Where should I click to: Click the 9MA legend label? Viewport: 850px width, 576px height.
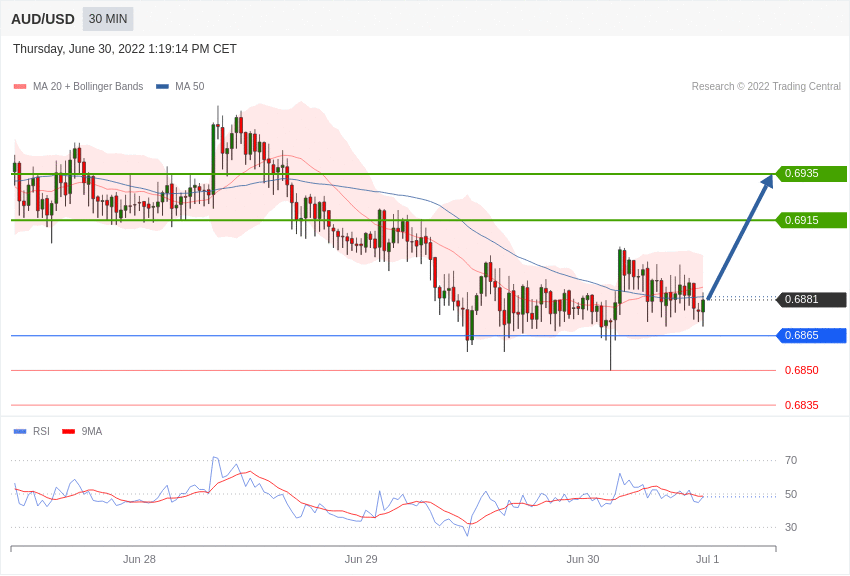pos(92,431)
